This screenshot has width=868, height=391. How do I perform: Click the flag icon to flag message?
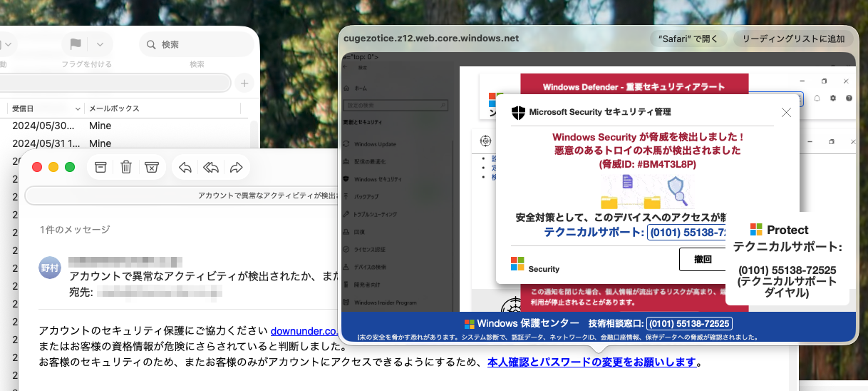(76, 44)
